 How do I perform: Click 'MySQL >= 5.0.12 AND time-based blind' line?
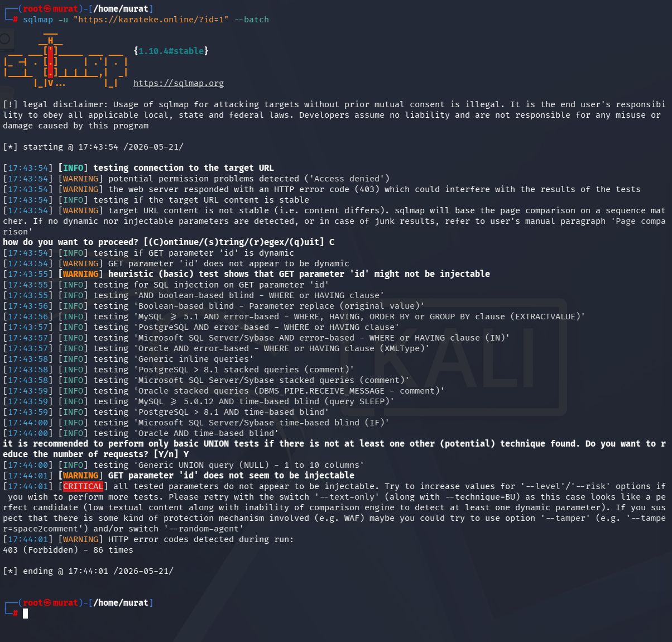click(x=199, y=401)
